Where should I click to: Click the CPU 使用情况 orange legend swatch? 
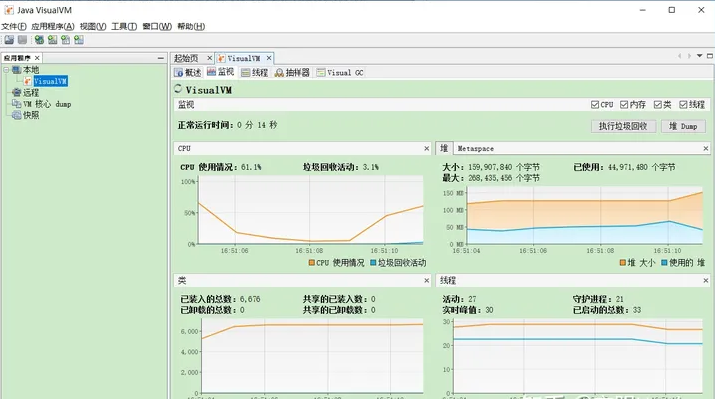pos(312,263)
